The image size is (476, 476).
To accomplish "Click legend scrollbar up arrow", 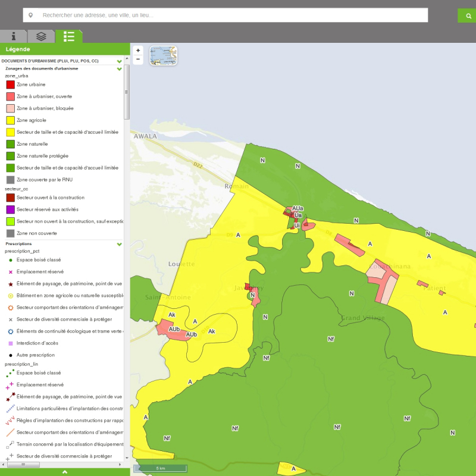I will pyautogui.click(x=127, y=58).
